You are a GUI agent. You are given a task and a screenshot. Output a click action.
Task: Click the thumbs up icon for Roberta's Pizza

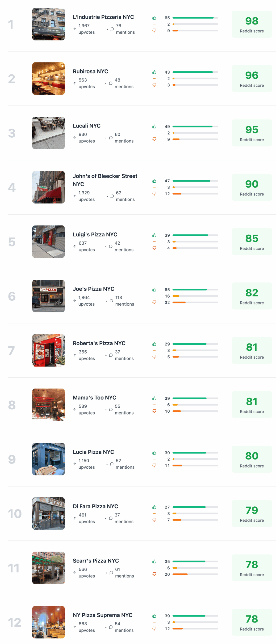(x=154, y=344)
